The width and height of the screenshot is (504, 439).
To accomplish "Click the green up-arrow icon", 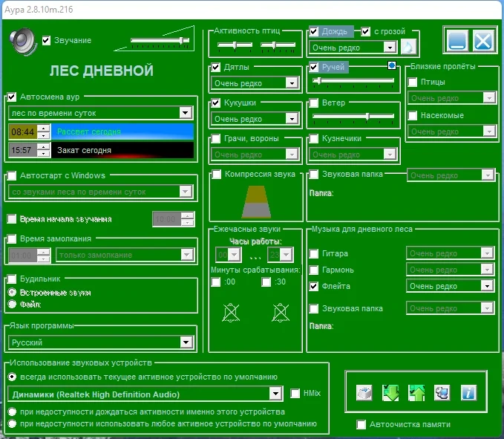I will [416, 393].
